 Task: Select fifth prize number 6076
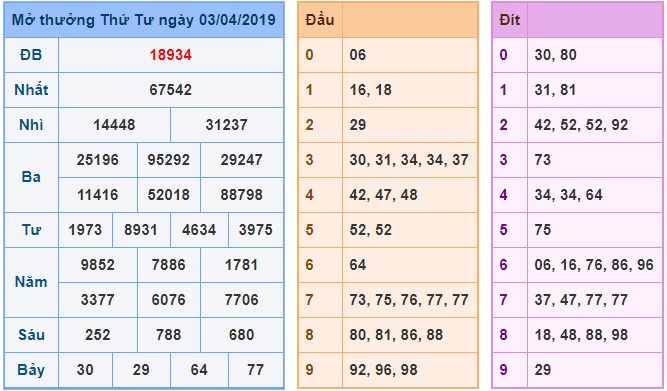pos(168,300)
